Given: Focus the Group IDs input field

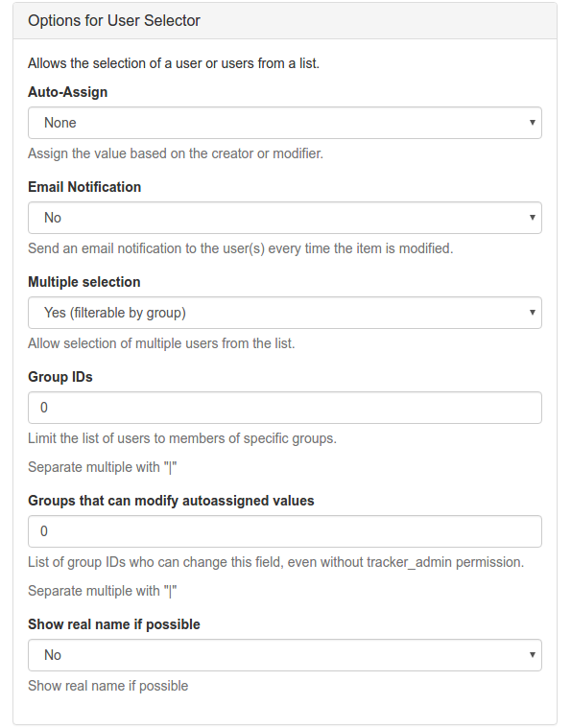Looking at the screenshot, I should [285, 408].
